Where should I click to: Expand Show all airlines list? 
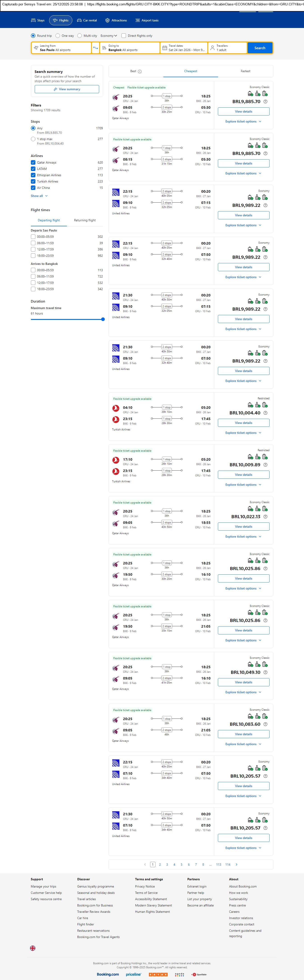tap(39, 196)
